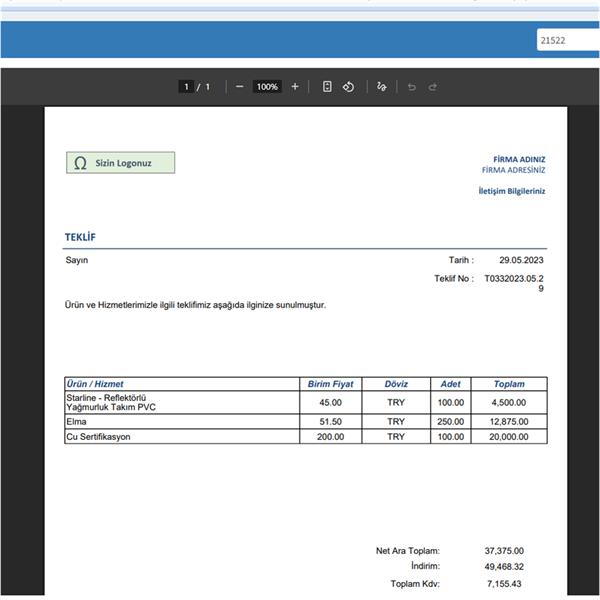Click the Toplam column header
Screen dimensions: 600x600
pyautogui.click(x=509, y=384)
